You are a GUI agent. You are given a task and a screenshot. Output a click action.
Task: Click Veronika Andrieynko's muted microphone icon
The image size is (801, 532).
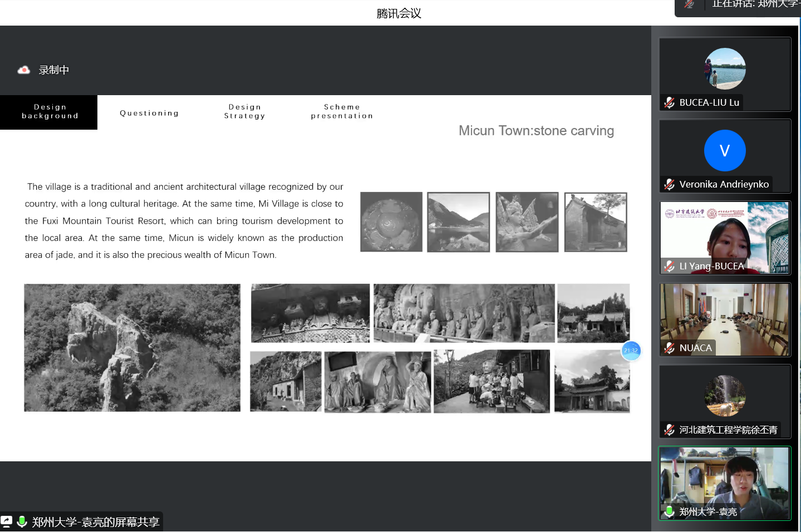(670, 184)
